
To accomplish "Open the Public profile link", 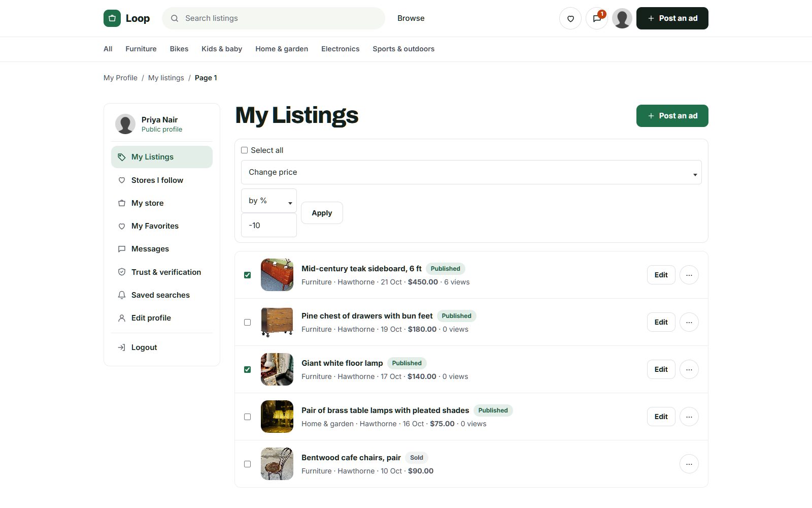I will pyautogui.click(x=162, y=130).
